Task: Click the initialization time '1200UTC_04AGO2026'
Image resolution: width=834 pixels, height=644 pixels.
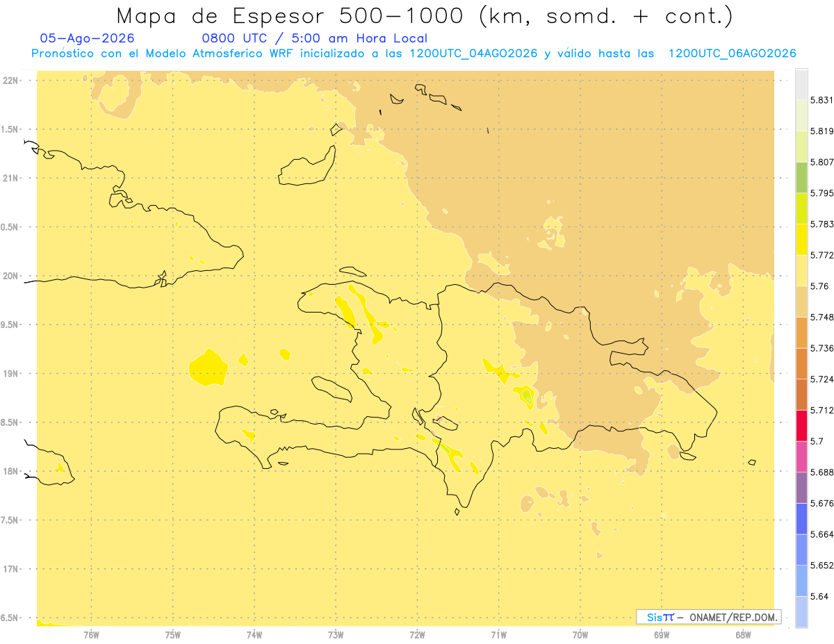Action: (473, 54)
